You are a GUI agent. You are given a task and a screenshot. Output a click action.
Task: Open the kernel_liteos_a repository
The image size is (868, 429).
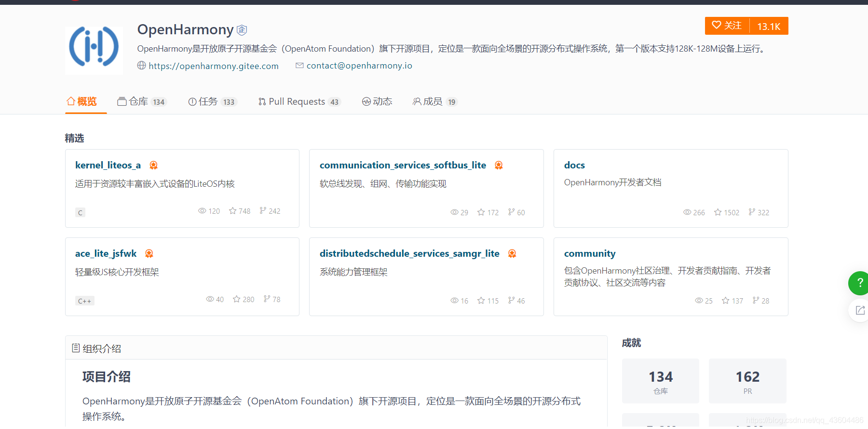tap(108, 165)
